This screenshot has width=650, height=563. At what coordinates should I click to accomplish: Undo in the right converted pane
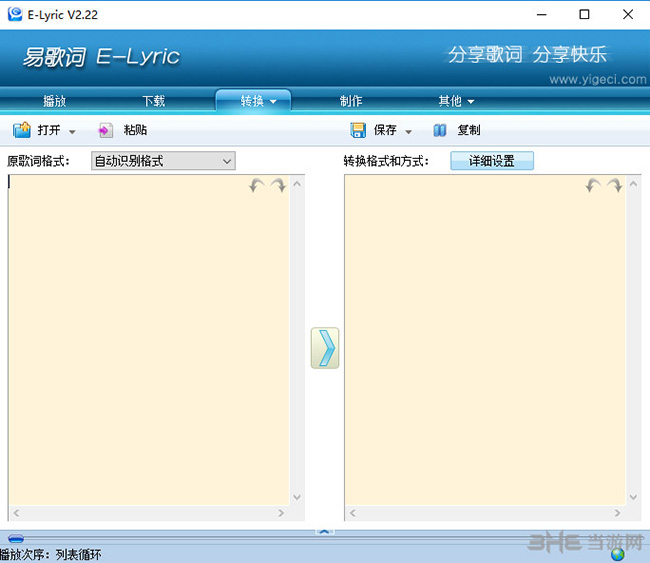pyautogui.click(x=593, y=185)
